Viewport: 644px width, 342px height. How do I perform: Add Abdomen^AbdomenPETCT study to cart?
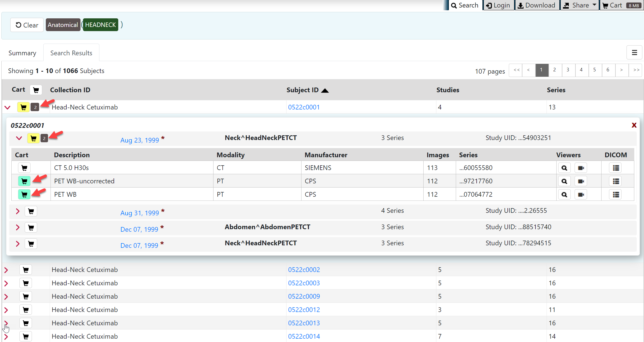31,228
